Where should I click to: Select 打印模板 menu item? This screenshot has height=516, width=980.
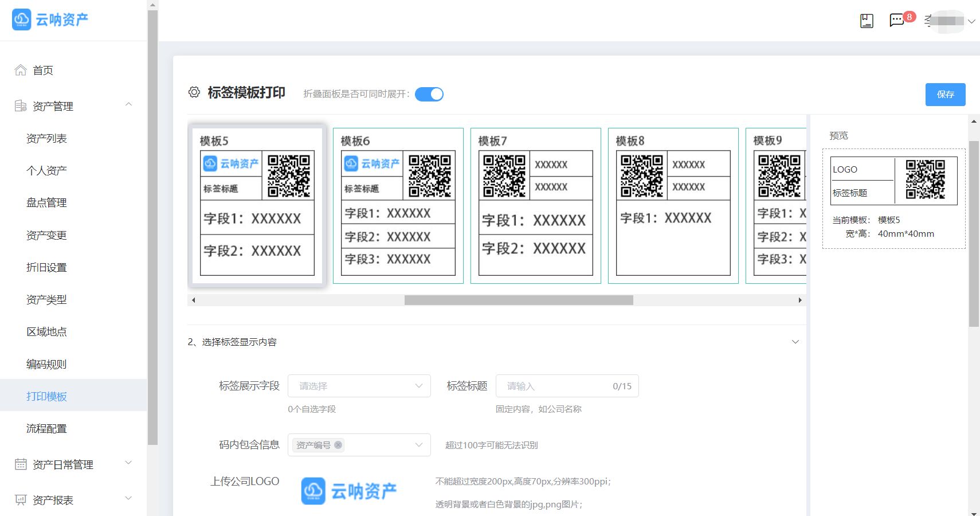pos(73,396)
